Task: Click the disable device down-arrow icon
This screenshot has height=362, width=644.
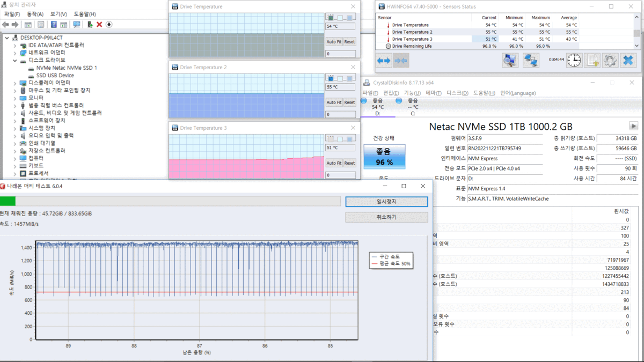Action: (109, 25)
